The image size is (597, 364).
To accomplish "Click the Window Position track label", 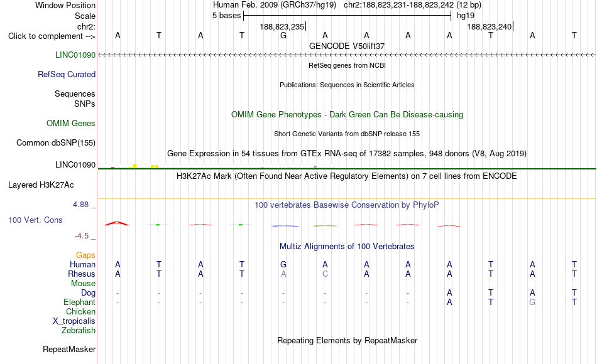I will pos(65,5).
